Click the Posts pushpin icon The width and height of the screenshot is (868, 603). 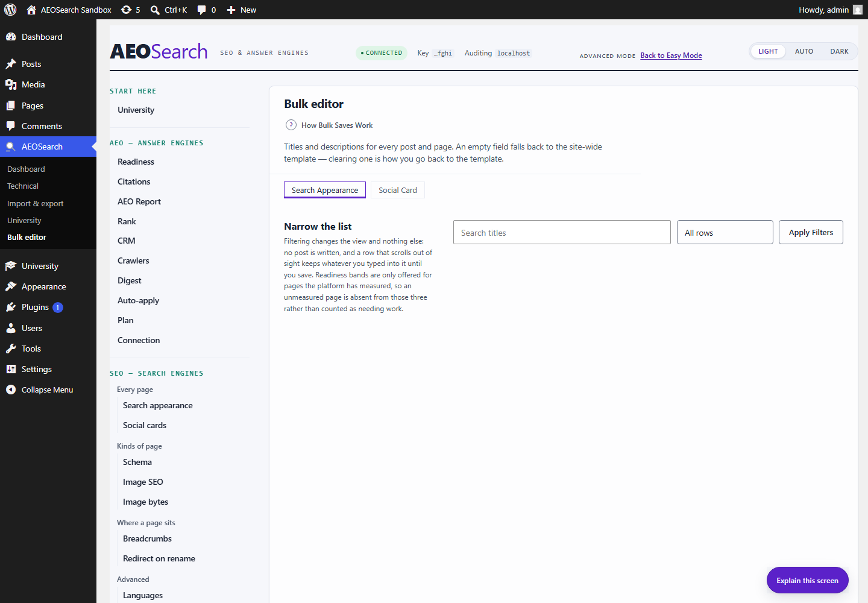(11, 64)
